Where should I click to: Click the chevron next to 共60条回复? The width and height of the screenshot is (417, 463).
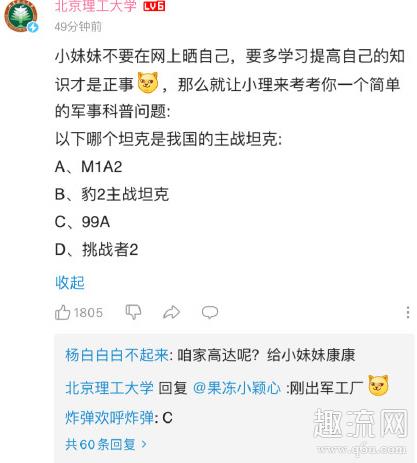click(144, 444)
